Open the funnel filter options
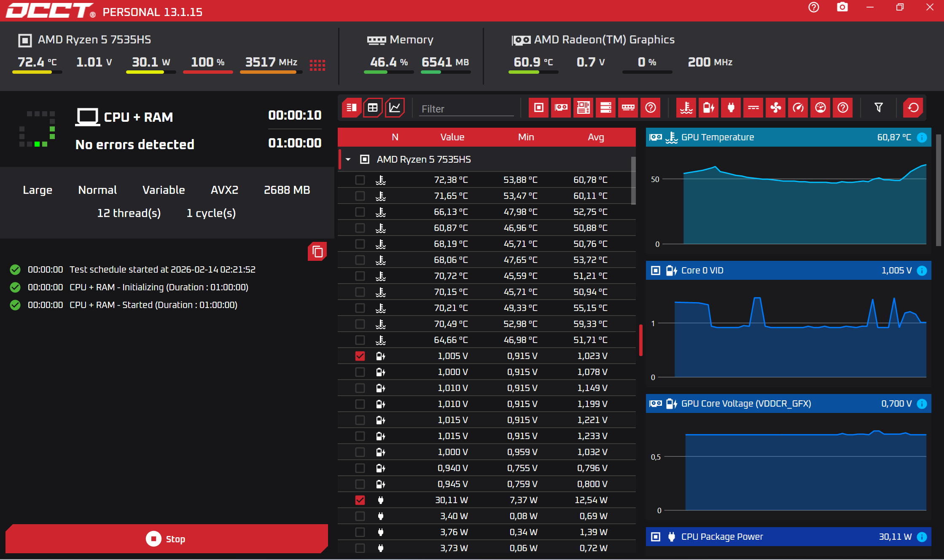 [878, 108]
